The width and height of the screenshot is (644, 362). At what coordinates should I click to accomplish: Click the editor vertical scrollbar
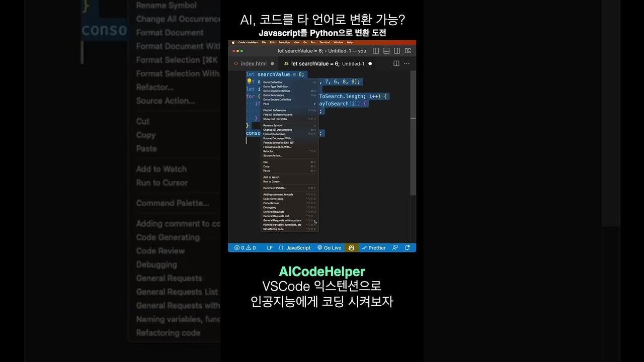click(x=413, y=133)
